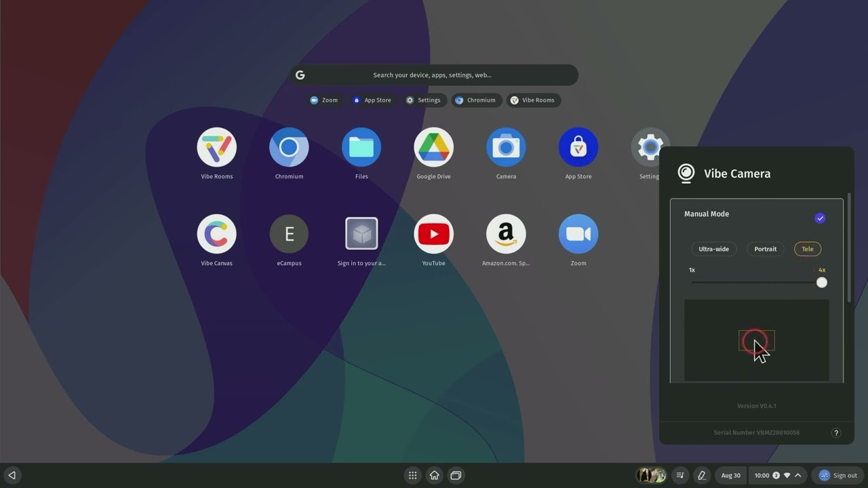Open the Amazon.com shortcut

pyautogui.click(x=506, y=234)
